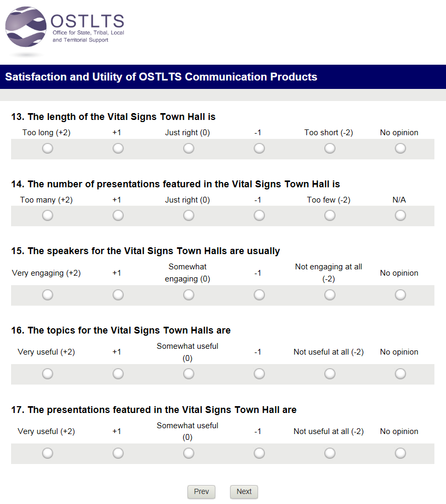446x504 pixels.
Task: Select 'No opinion' for question 17 presentations
Action: click(400, 453)
